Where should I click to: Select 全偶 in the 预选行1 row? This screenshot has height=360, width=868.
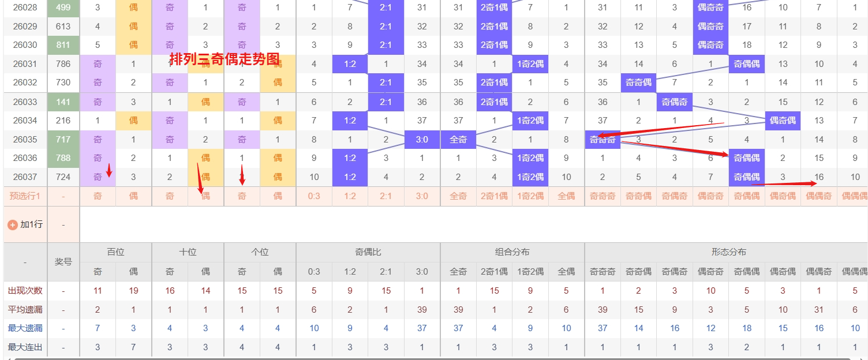coord(566,196)
